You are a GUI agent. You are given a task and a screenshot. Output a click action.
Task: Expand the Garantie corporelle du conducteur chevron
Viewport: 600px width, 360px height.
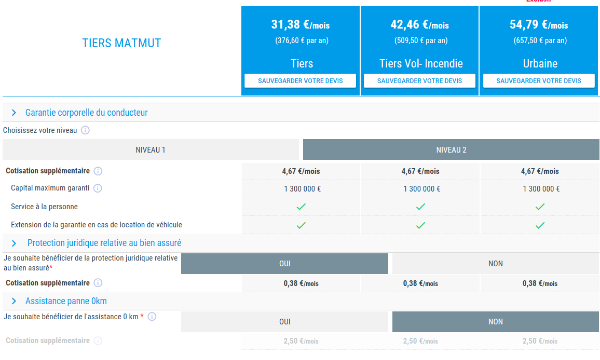[14, 112]
